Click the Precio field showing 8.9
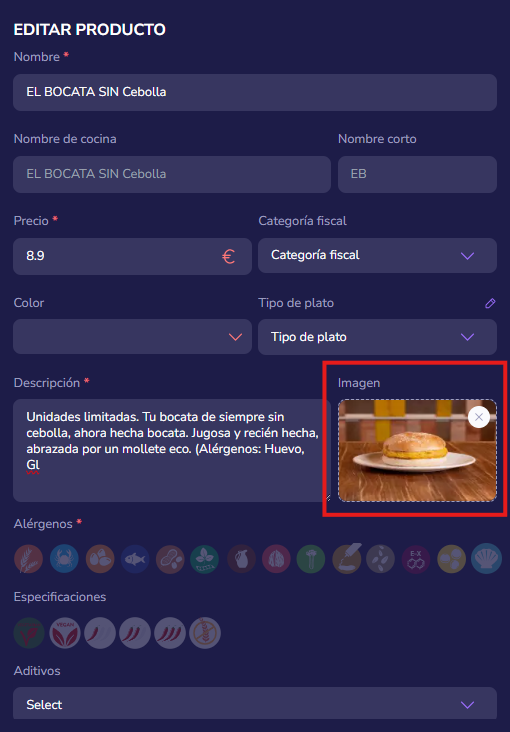 click(132, 256)
